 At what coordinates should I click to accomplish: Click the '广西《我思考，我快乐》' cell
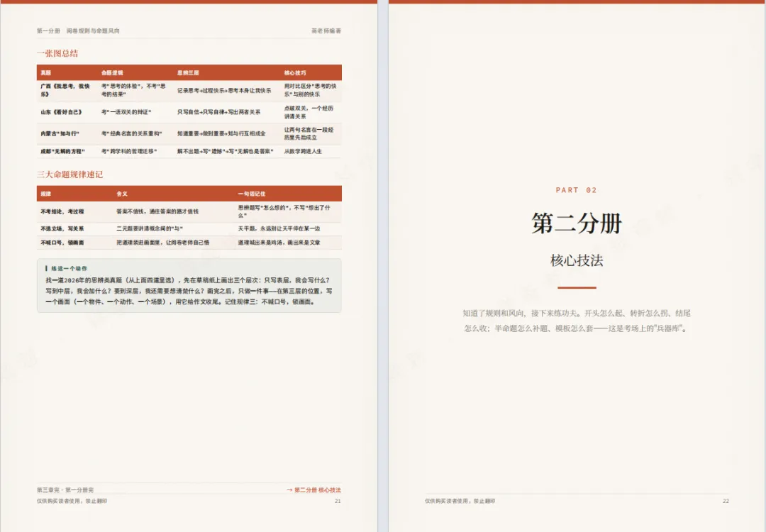[x=65, y=90]
